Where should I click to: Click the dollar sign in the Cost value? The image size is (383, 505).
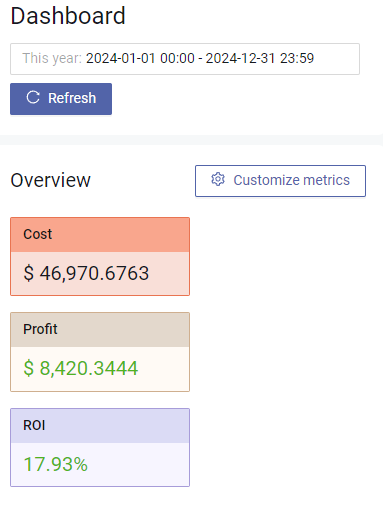pyautogui.click(x=29, y=273)
